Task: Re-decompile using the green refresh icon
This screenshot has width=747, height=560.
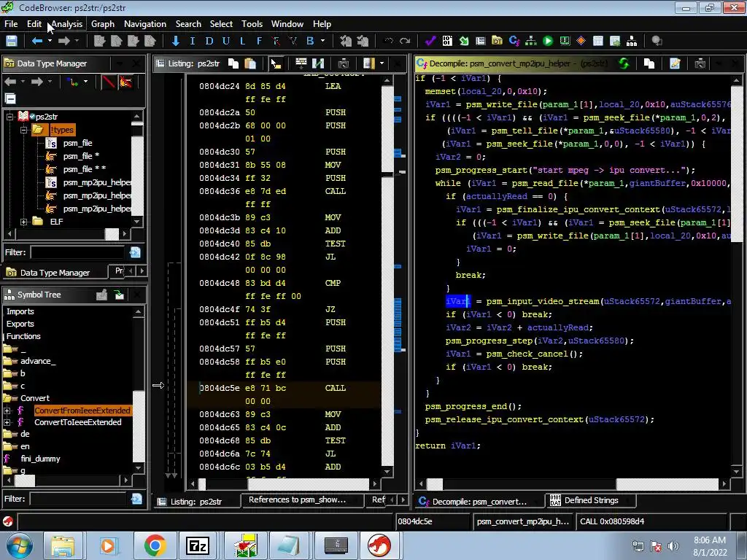Action: point(624,63)
